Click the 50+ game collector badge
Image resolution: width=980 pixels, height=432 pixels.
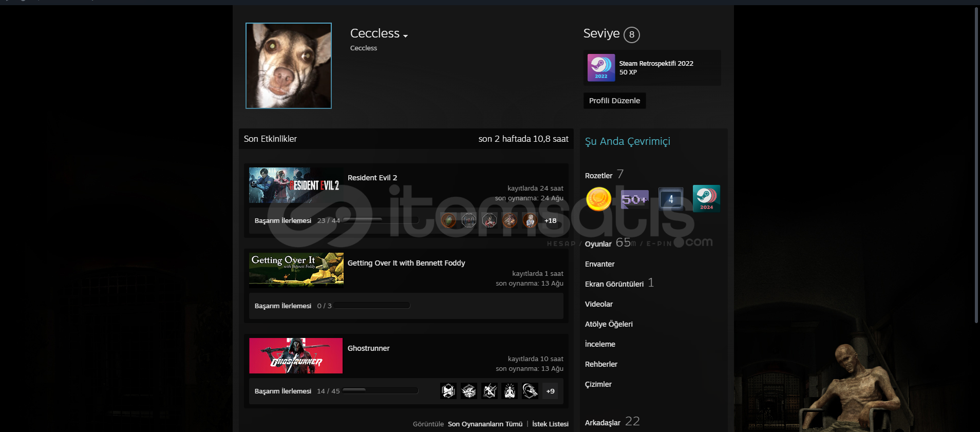click(x=635, y=199)
